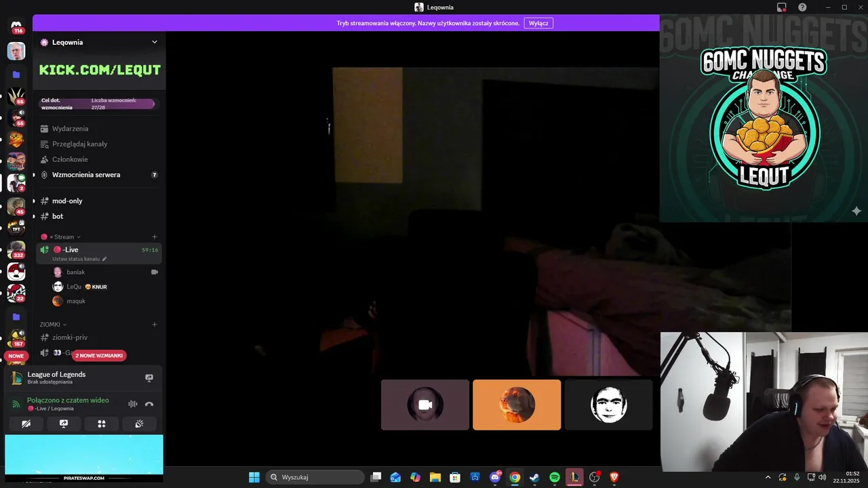The width and height of the screenshot is (868, 488).
Task: Click user maquk in voice channel
Action: click(x=105, y=301)
